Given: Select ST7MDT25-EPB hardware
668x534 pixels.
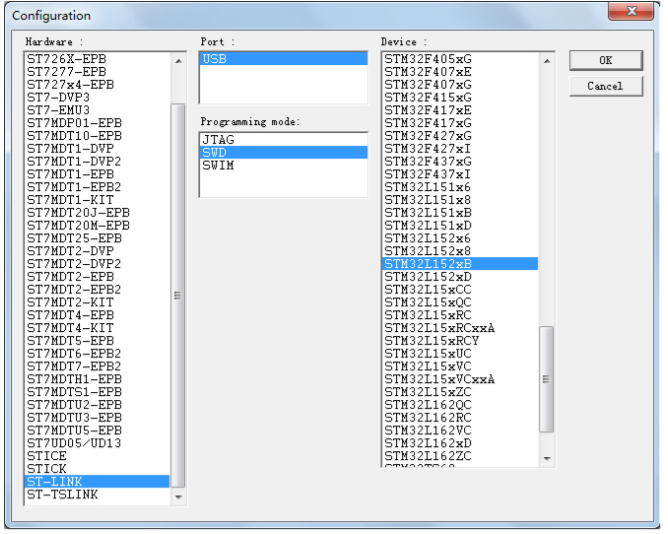Looking at the screenshot, I should click(x=98, y=238).
